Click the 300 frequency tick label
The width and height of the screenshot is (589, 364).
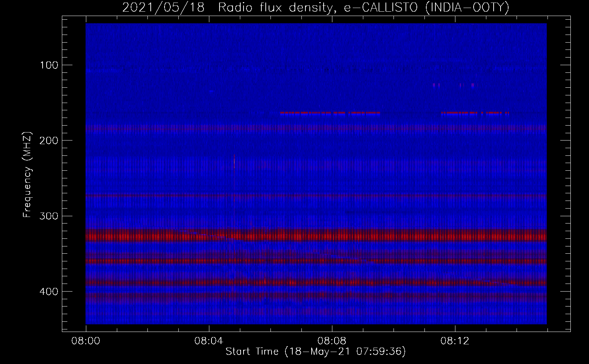pyautogui.click(x=49, y=216)
